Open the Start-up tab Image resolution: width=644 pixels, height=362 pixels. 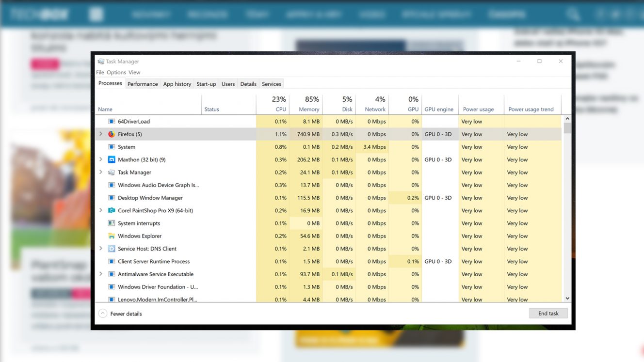(206, 84)
